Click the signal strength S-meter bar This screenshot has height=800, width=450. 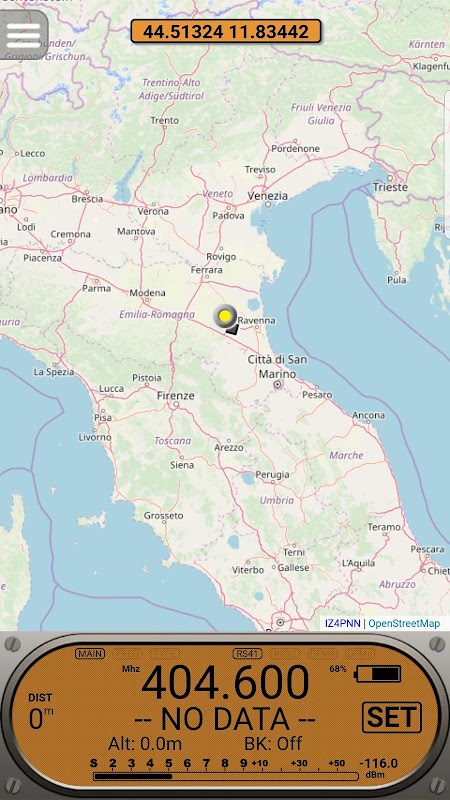coord(226,776)
